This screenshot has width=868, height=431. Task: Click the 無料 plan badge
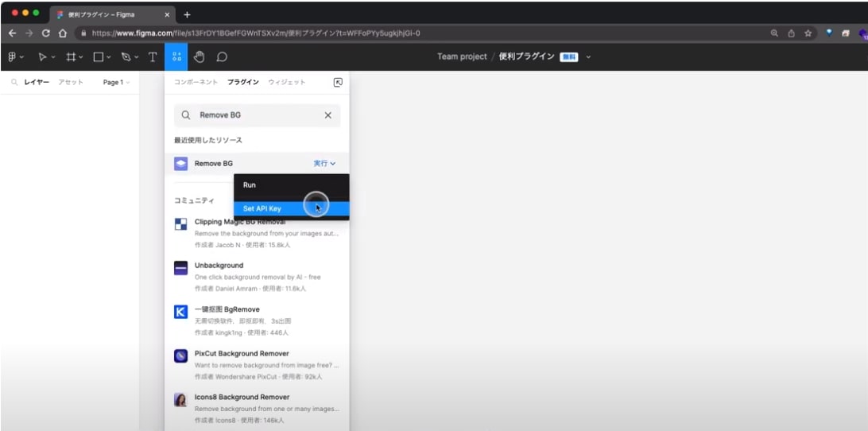coord(568,57)
